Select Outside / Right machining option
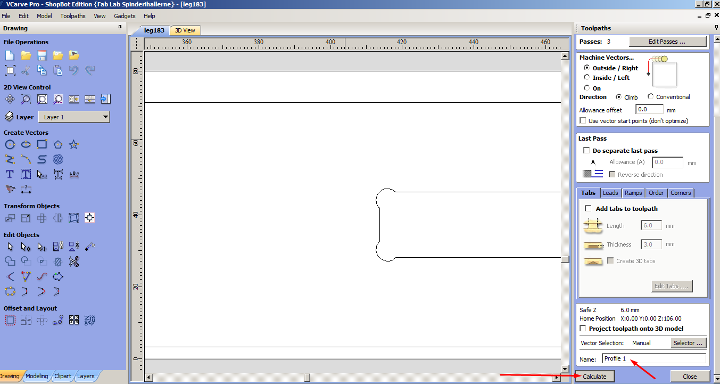The width and height of the screenshot is (720, 384). tap(586, 68)
